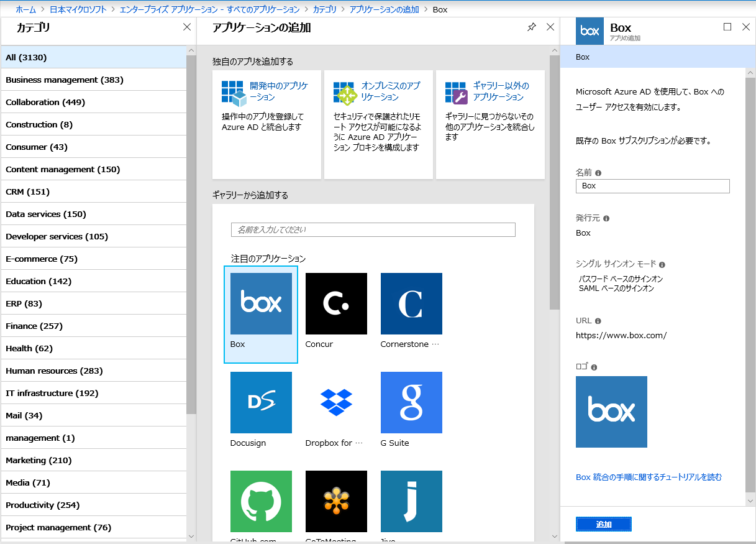Close the カテゴリ blade
The height and width of the screenshot is (544, 756).
[187, 27]
